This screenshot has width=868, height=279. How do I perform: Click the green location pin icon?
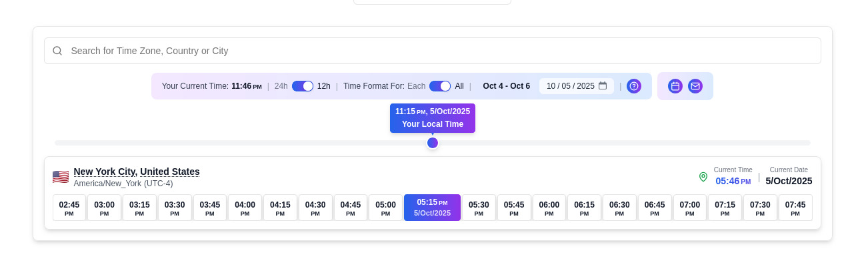point(703,177)
